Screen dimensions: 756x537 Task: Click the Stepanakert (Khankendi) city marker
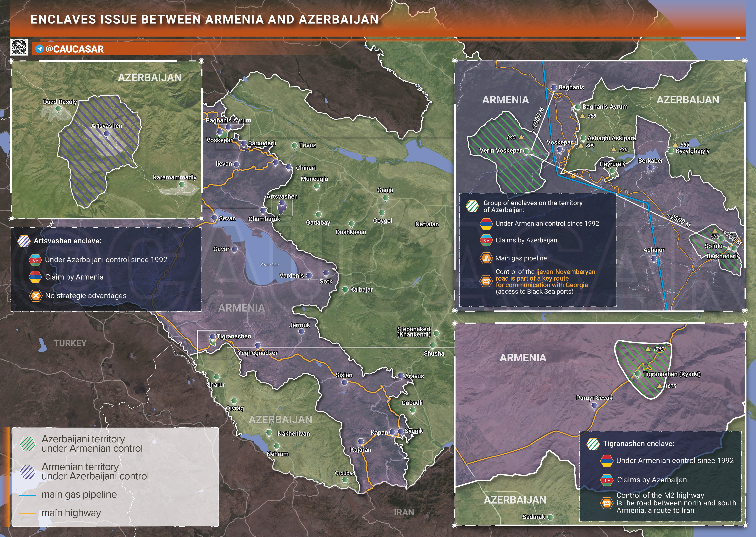pos(436,334)
